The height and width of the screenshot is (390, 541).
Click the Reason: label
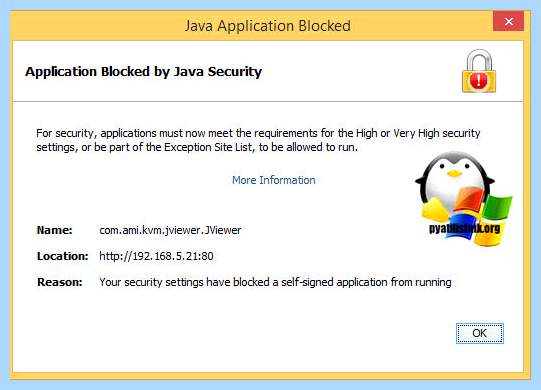coord(60,282)
